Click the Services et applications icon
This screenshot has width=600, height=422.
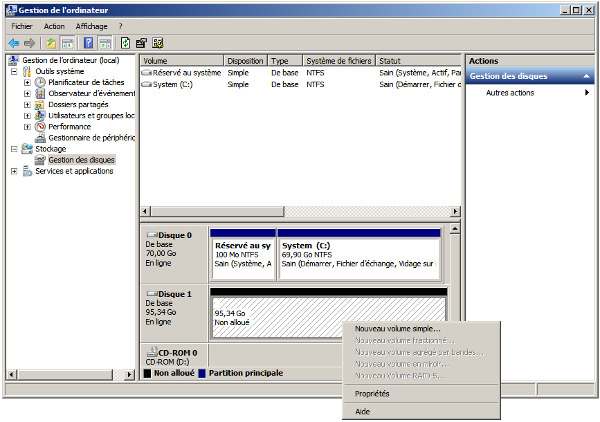coord(27,171)
